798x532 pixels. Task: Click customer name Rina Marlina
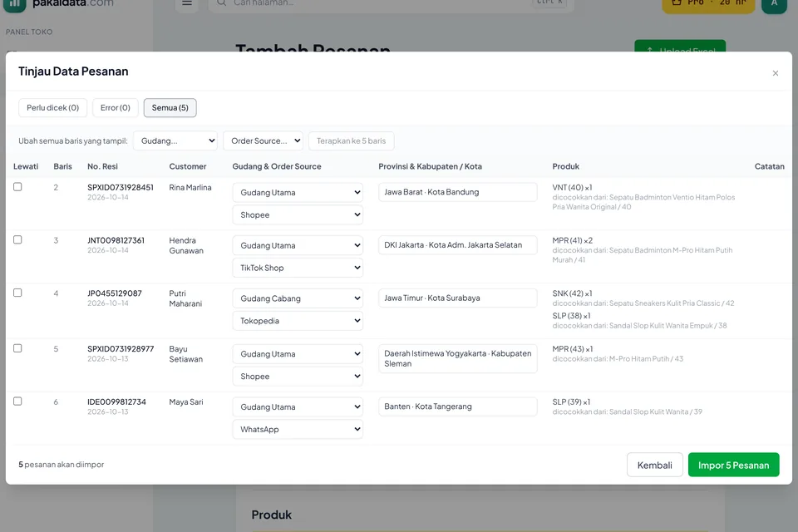pos(190,187)
